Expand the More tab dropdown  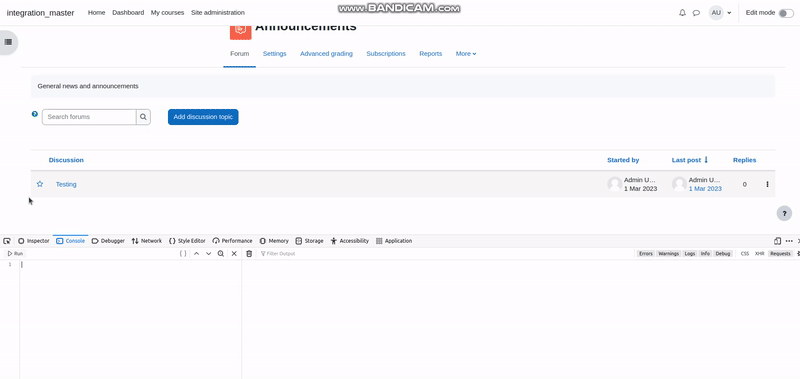pos(466,54)
